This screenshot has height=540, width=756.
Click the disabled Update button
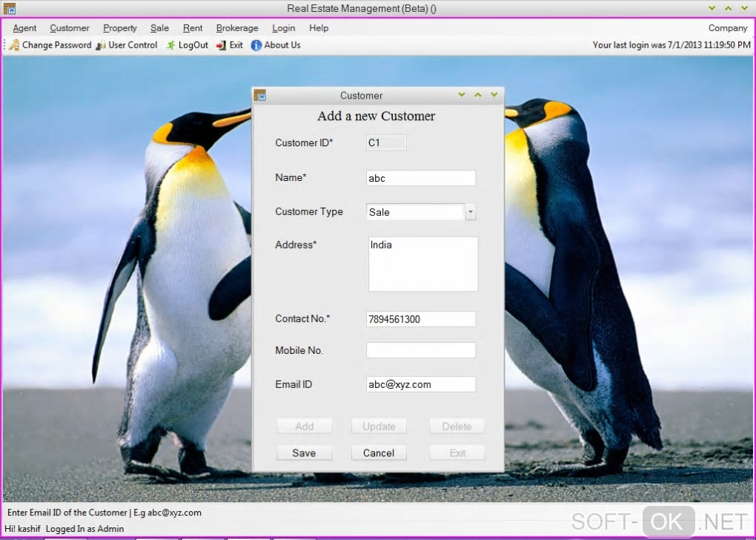(x=379, y=426)
